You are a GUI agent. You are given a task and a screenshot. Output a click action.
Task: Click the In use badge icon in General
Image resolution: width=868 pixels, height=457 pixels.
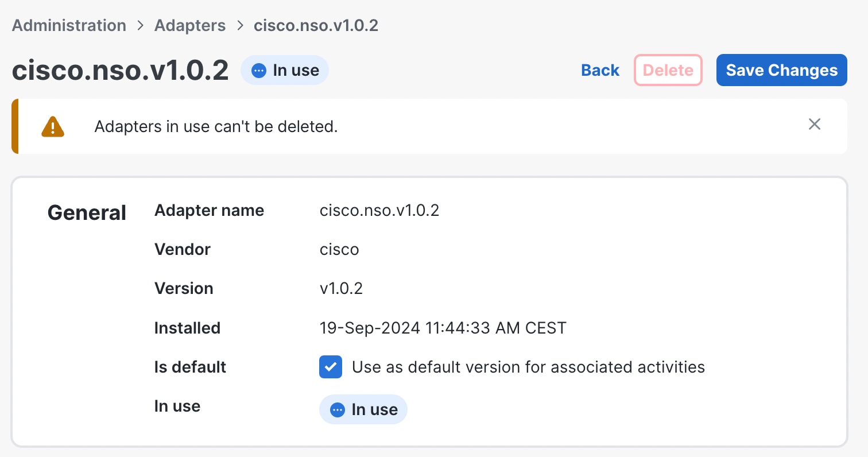tap(338, 409)
